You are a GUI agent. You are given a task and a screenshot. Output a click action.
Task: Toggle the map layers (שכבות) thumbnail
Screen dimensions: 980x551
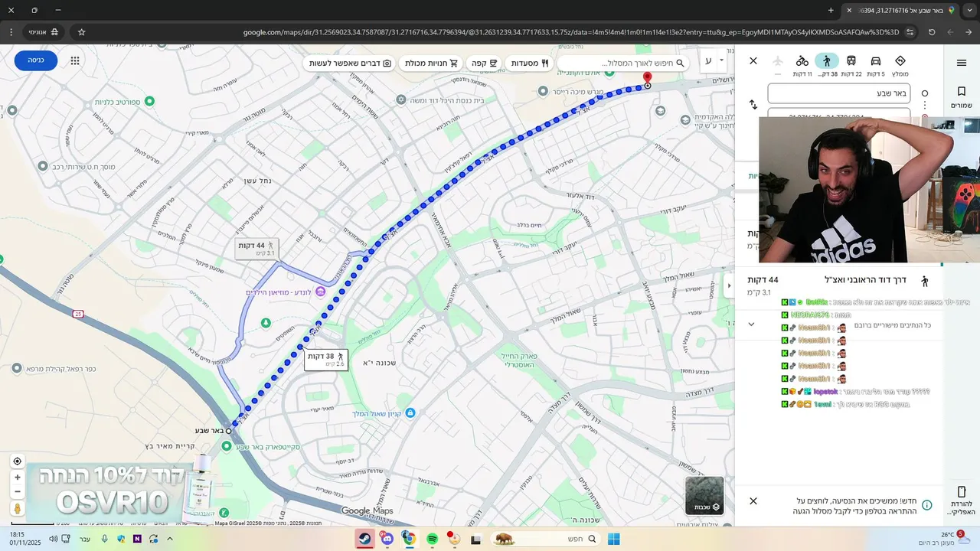[x=704, y=496]
